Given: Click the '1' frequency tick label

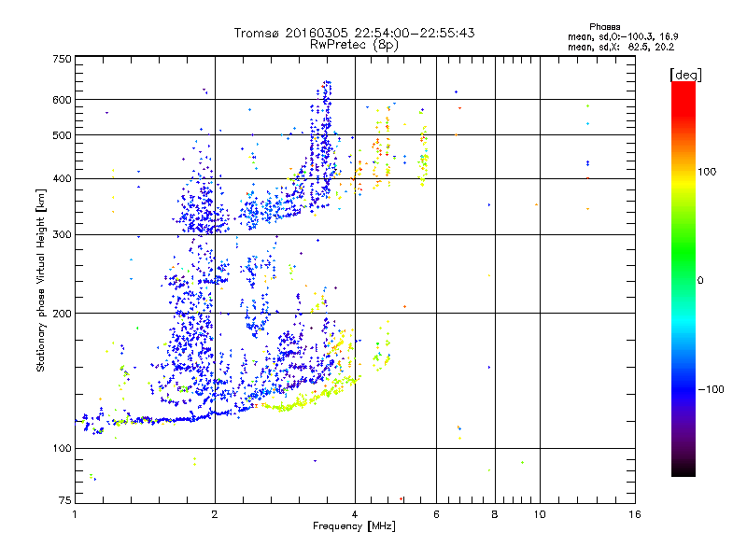Looking at the screenshot, I should tap(75, 514).
